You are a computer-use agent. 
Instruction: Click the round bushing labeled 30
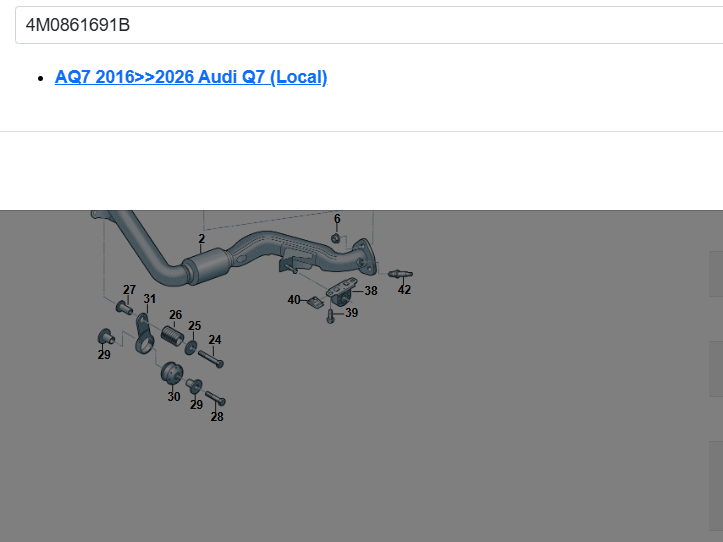coord(171,375)
